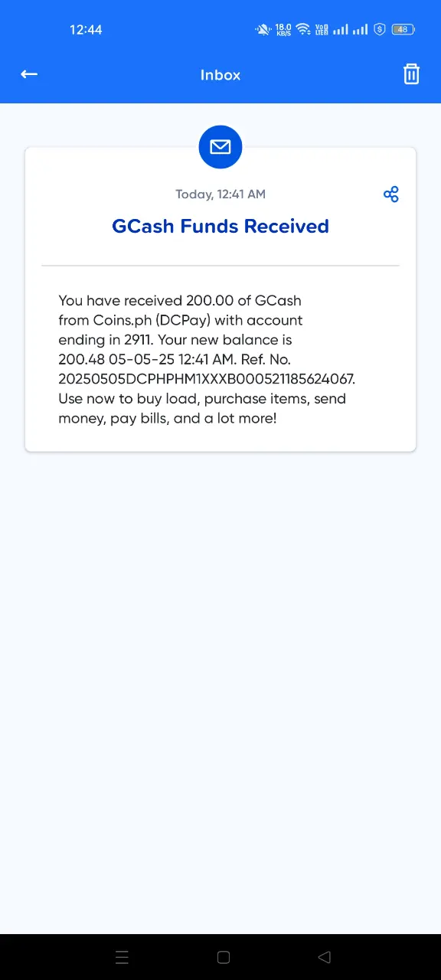Tap the first cellular signal bars
441x980 pixels.
coord(340,30)
